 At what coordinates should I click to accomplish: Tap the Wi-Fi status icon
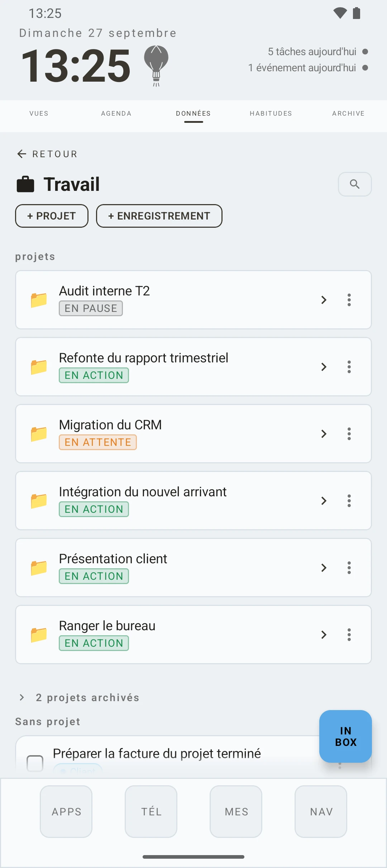tap(340, 13)
